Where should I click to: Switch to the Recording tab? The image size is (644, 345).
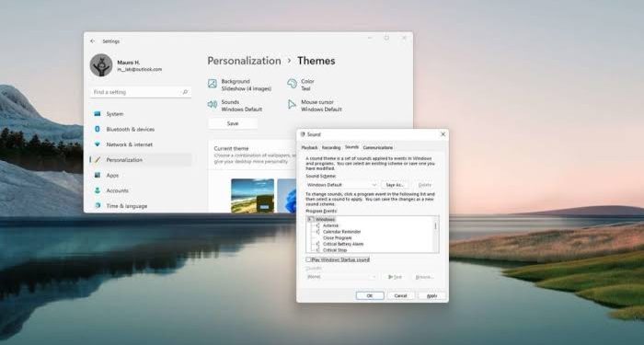point(331,147)
